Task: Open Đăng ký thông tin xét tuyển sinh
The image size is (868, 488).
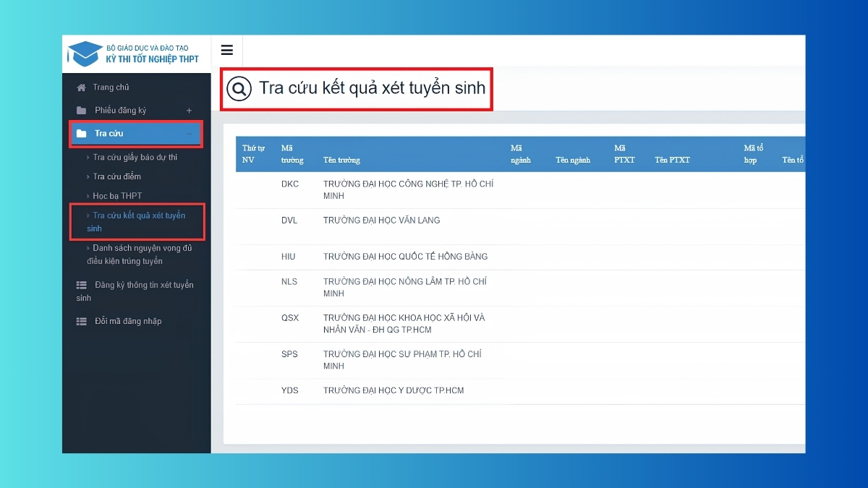Action: (135, 291)
